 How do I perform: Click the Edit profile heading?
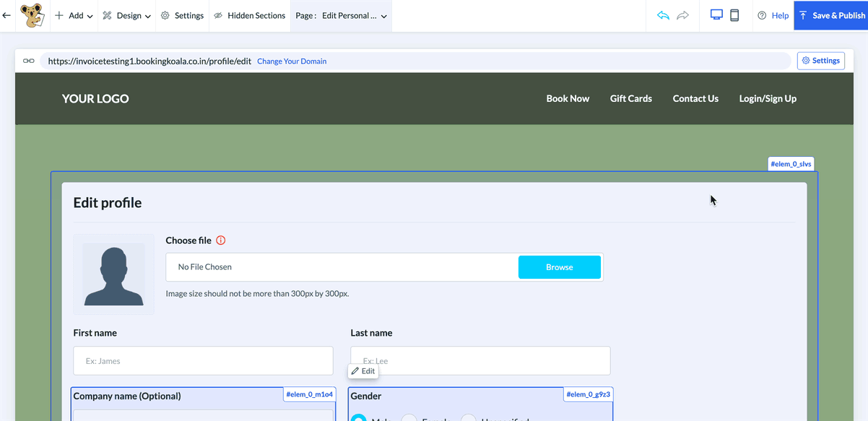(x=108, y=203)
